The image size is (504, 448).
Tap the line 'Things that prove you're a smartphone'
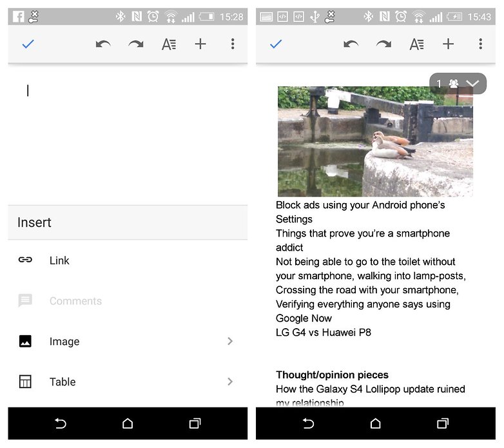click(x=363, y=233)
